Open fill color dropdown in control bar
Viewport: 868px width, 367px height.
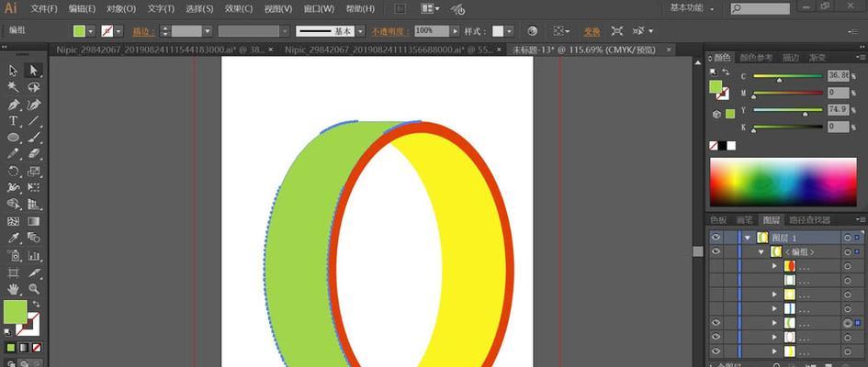[x=91, y=31]
